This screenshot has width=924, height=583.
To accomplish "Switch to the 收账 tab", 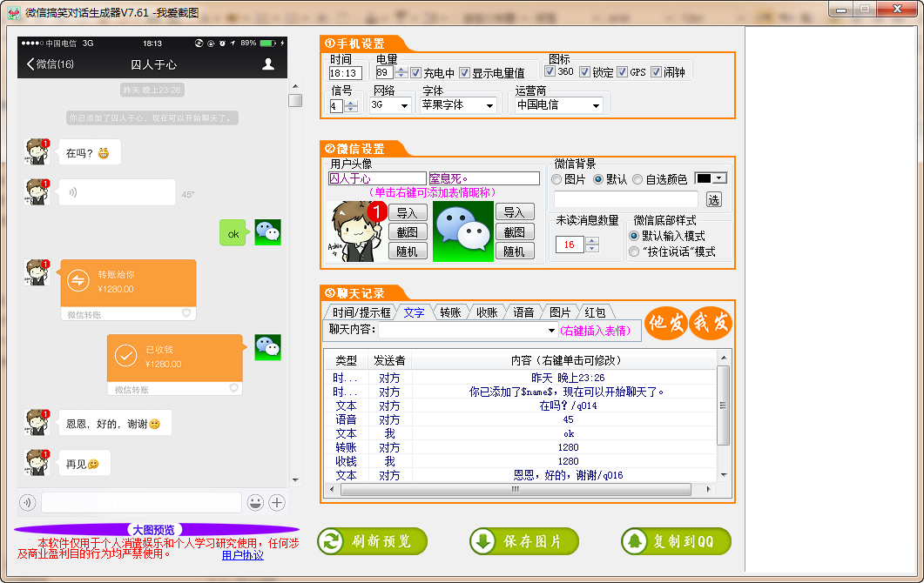I will click(487, 312).
